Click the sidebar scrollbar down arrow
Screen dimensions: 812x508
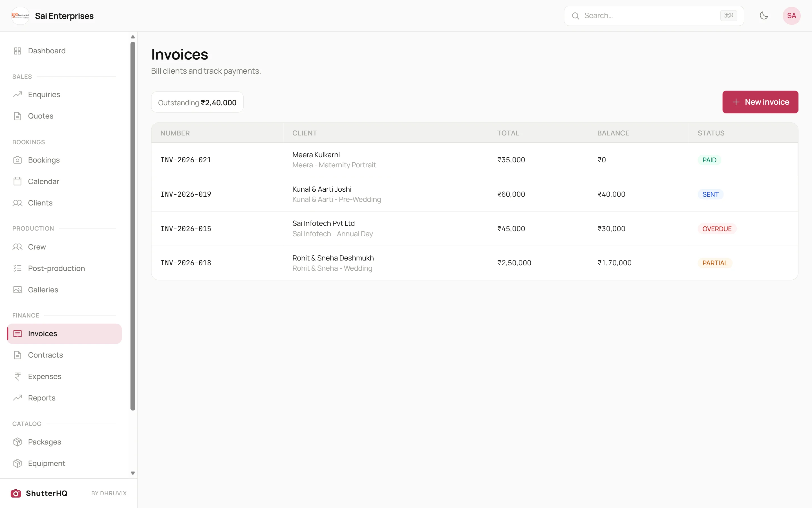(x=133, y=473)
